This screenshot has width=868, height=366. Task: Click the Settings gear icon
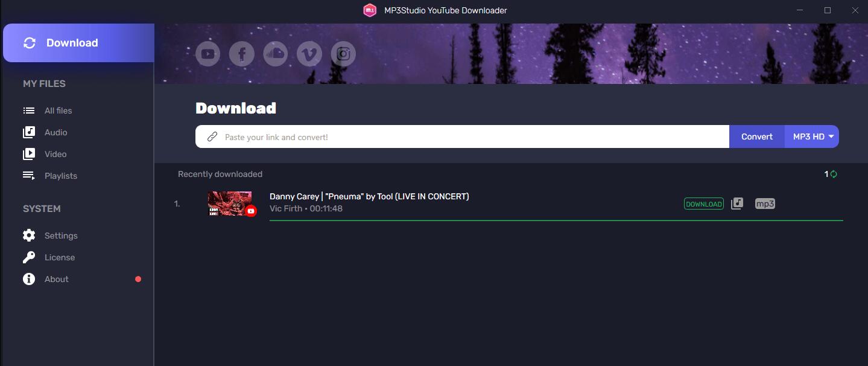point(29,236)
